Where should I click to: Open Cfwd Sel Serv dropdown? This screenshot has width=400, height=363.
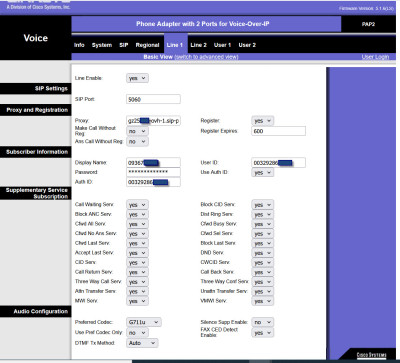tap(263, 234)
